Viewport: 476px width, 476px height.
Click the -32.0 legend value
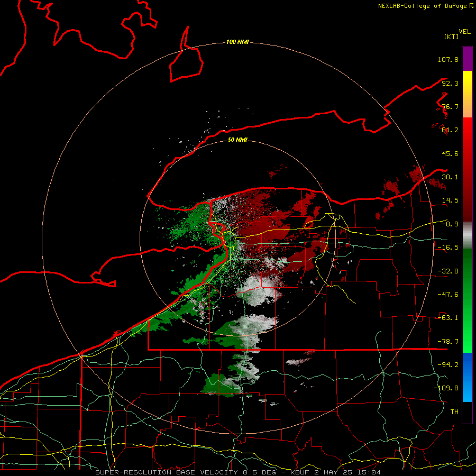(x=448, y=271)
